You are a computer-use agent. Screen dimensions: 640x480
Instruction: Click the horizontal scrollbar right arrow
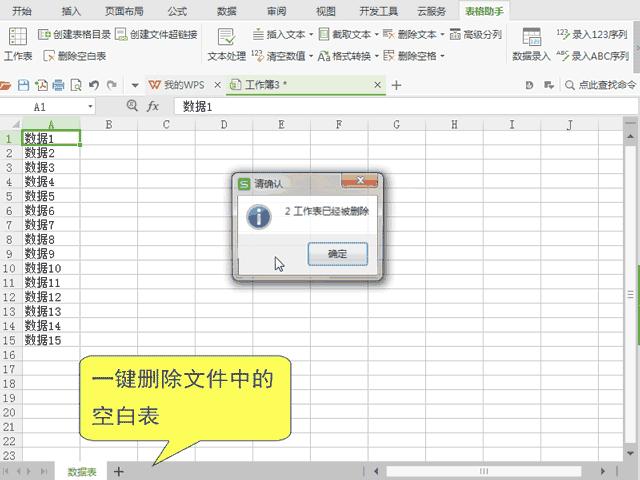[x=603, y=471]
